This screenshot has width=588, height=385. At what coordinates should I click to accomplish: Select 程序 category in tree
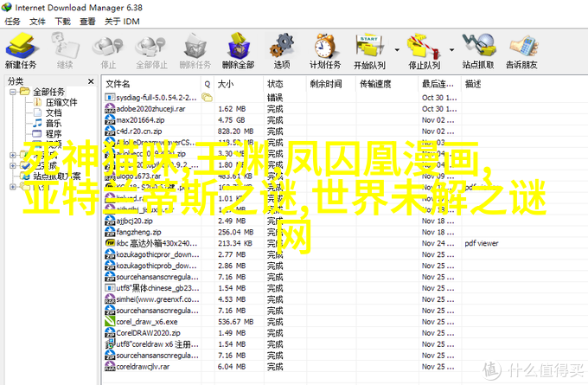[54, 133]
